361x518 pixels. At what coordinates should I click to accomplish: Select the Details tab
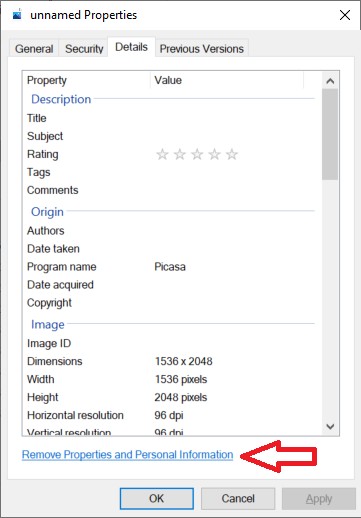pyautogui.click(x=131, y=47)
